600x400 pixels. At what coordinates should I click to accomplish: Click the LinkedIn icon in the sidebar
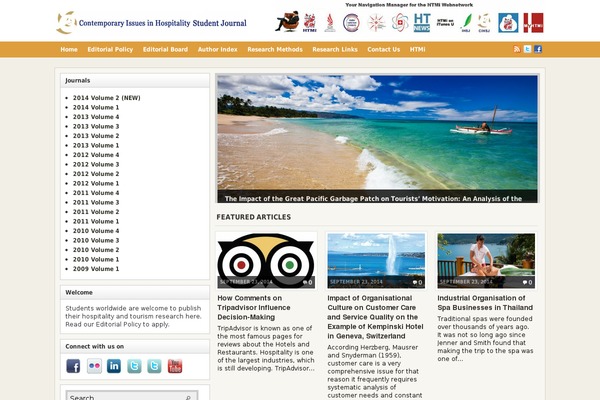click(x=114, y=366)
